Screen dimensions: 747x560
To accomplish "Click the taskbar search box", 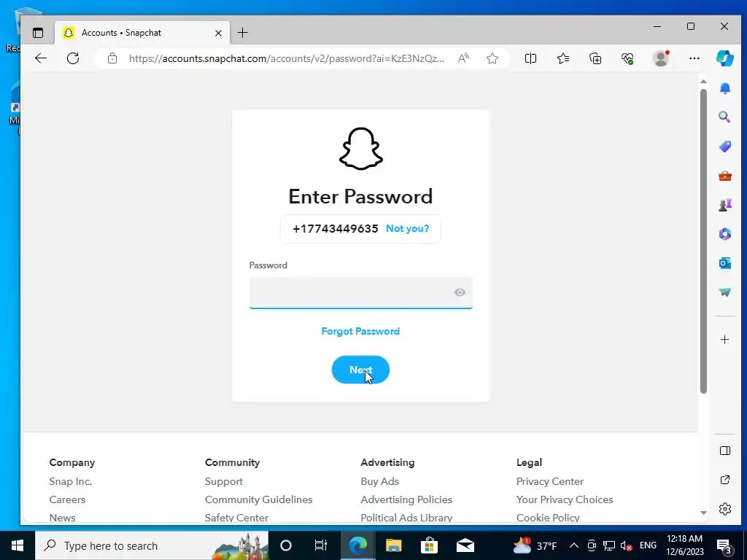I will coord(152,545).
